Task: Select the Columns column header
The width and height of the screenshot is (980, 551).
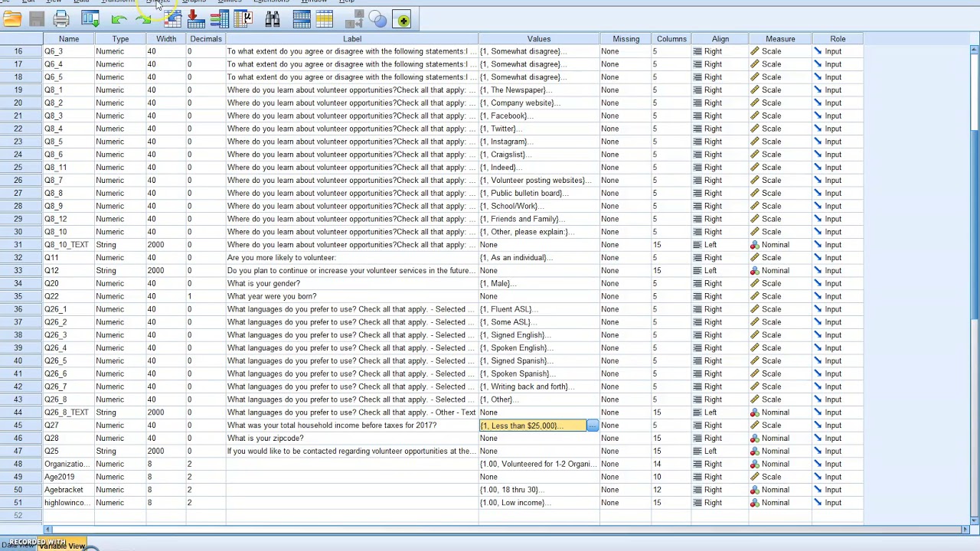Action: point(671,38)
